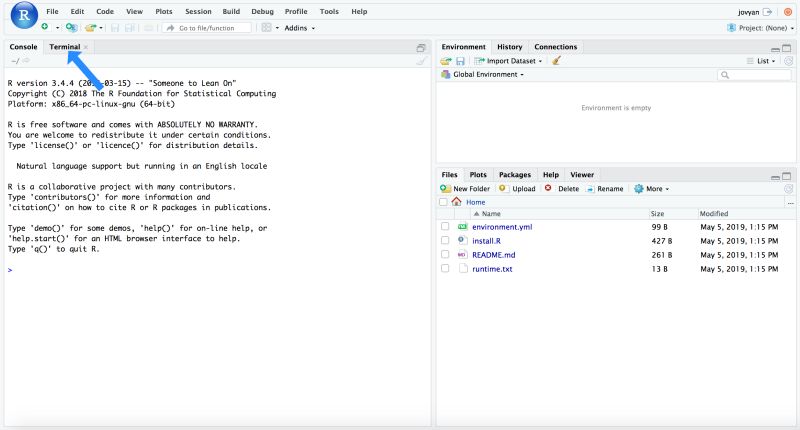This screenshot has height=430, width=800.
Task: Click the Go to file/function field
Action: click(x=207, y=28)
